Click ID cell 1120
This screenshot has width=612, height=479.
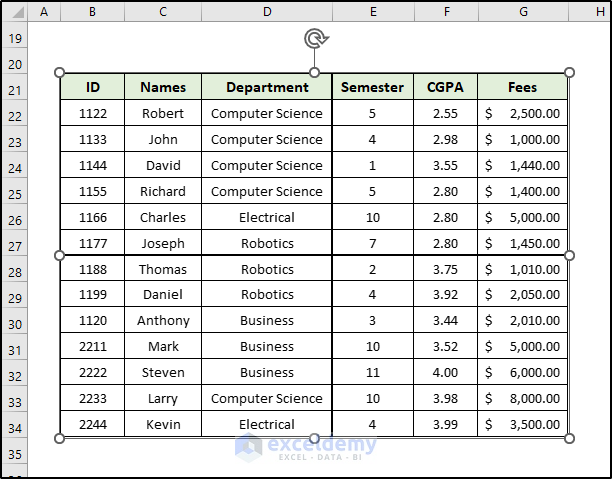(93, 320)
